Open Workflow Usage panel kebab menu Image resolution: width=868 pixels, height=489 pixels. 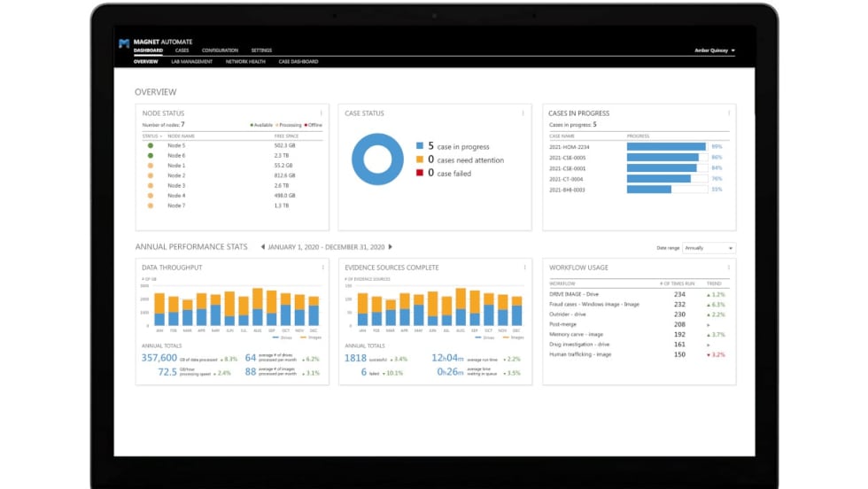pos(729,267)
